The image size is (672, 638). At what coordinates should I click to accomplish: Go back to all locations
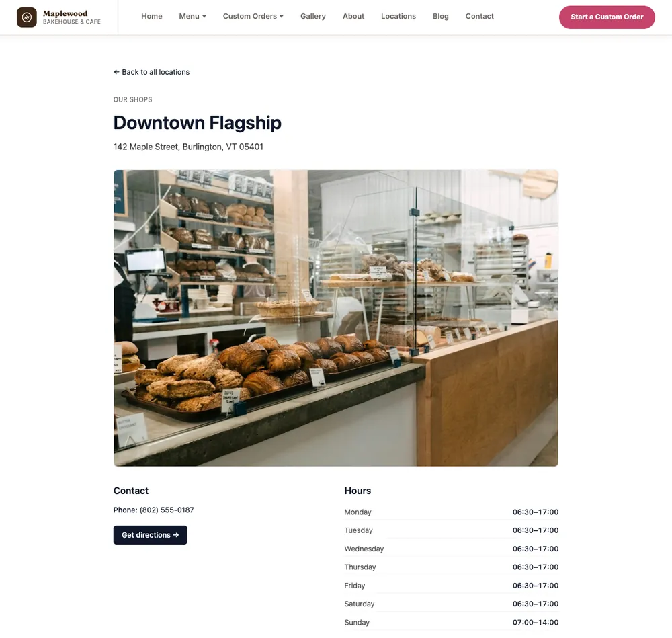[x=151, y=72]
